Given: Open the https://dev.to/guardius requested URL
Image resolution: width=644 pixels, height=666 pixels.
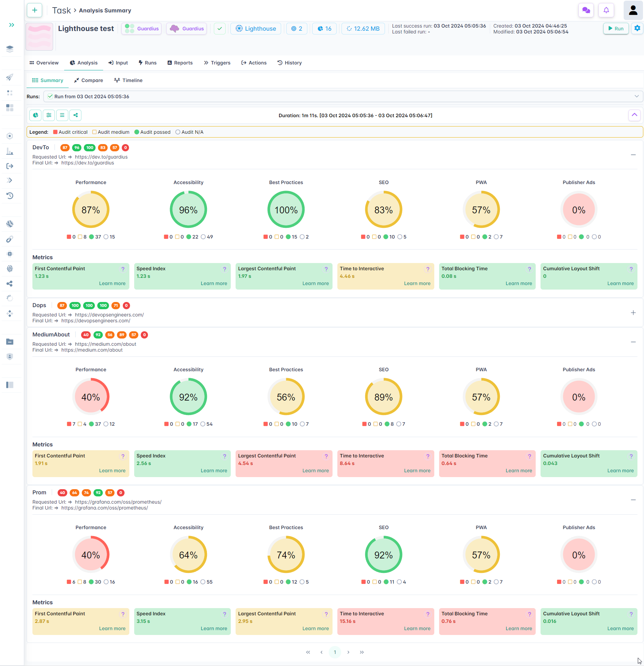Looking at the screenshot, I should point(101,157).
